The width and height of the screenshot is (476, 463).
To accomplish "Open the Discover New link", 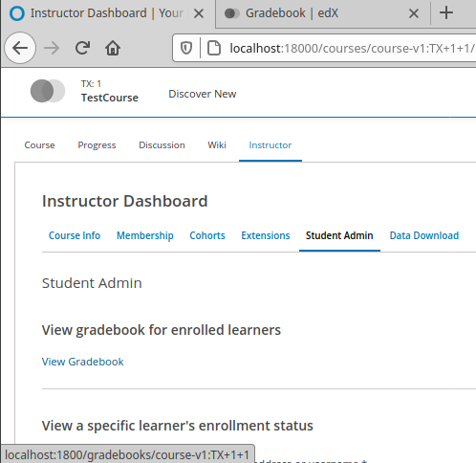I will [203, 94].
